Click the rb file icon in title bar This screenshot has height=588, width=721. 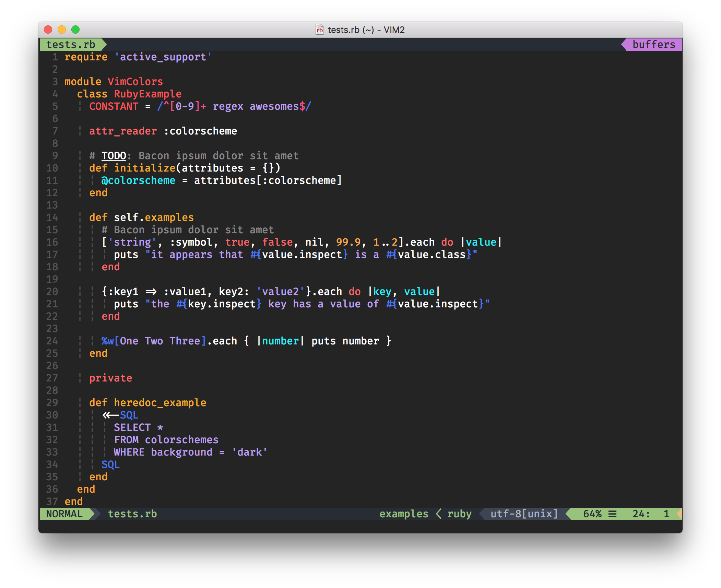click(319, 30)
